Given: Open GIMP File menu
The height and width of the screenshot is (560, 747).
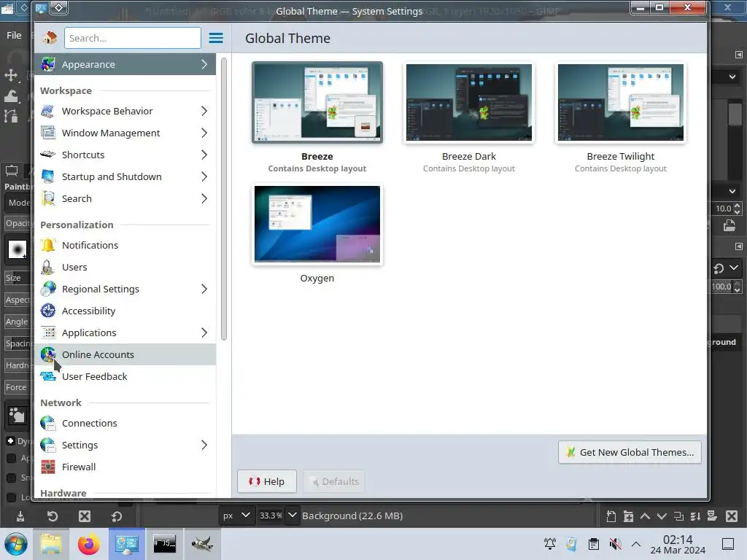Looking at the screenshot, I should 14,35.
